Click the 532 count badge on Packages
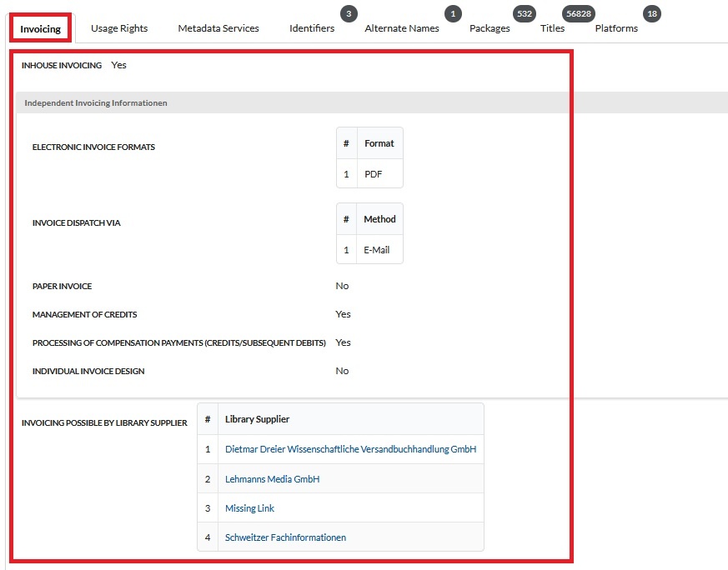Screen dimensions: 728x570 pyautogui.click(x=525, y=14)
